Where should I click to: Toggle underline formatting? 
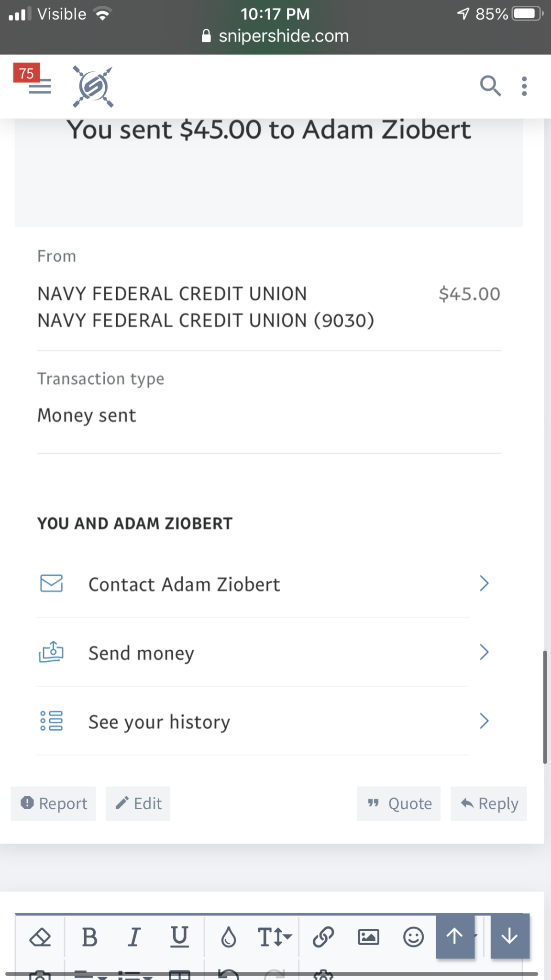(179, 937)
